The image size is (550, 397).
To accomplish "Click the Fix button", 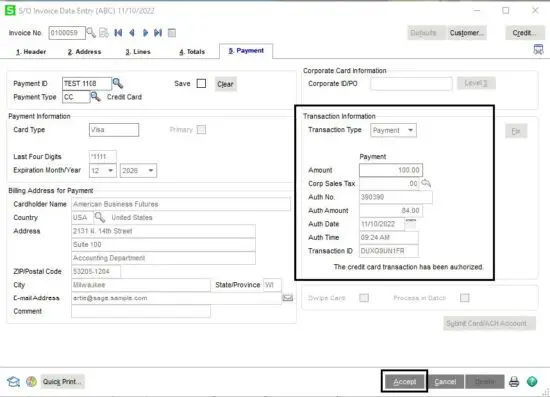I will point(516,131).
